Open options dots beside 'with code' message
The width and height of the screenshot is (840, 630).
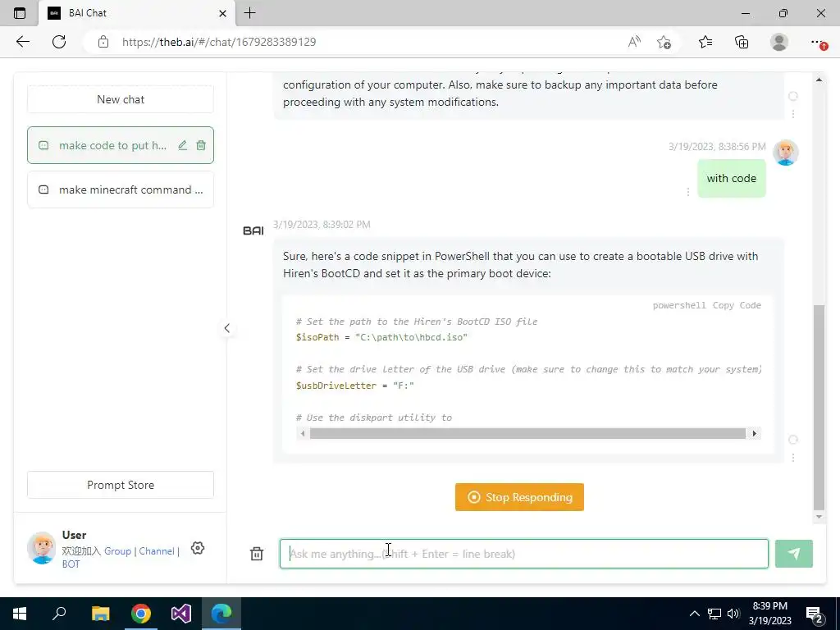[x=688, y=191]
